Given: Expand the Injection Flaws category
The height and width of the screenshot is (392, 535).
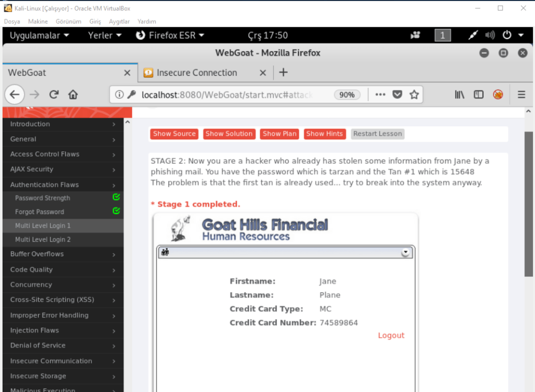Looking at the screenshot, I should 63,330.
